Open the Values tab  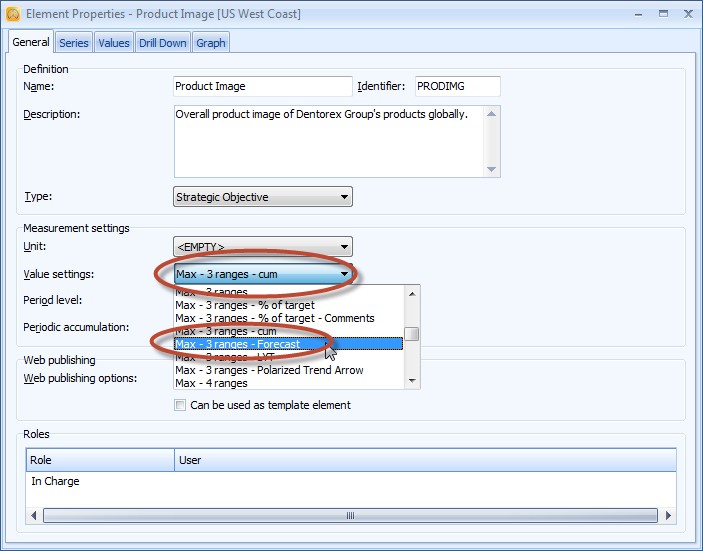tap(113, 43)
